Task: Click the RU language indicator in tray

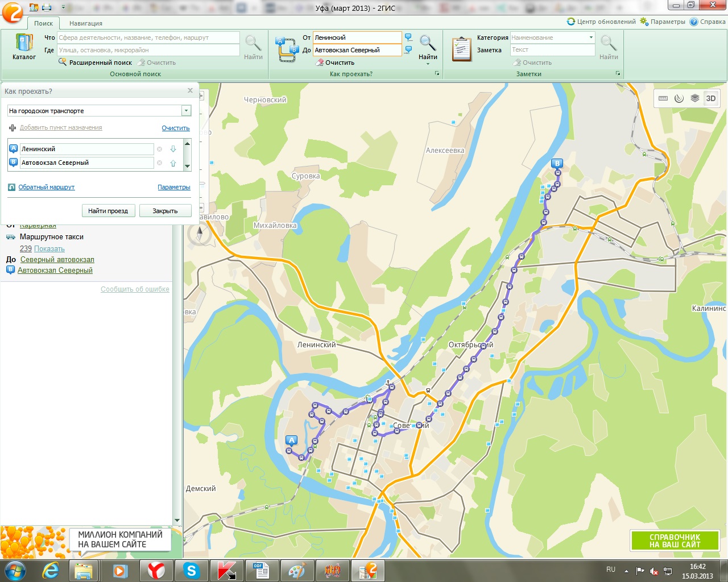Action: 611,569
